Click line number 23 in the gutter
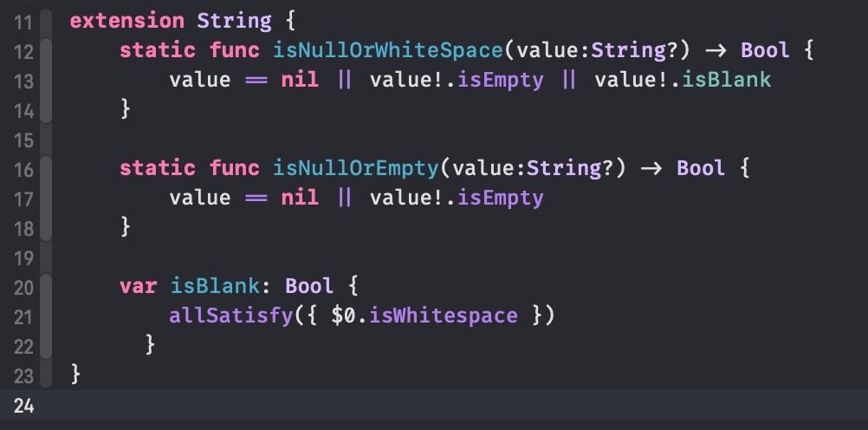Screen dimensions: 868x430 click(x=23, y=375)
